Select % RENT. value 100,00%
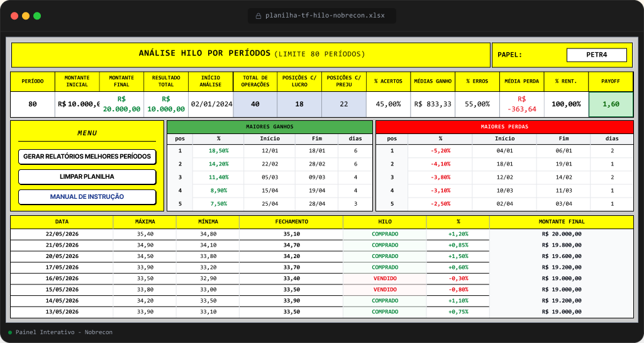 pyautogui.click(x=566, y=104)
